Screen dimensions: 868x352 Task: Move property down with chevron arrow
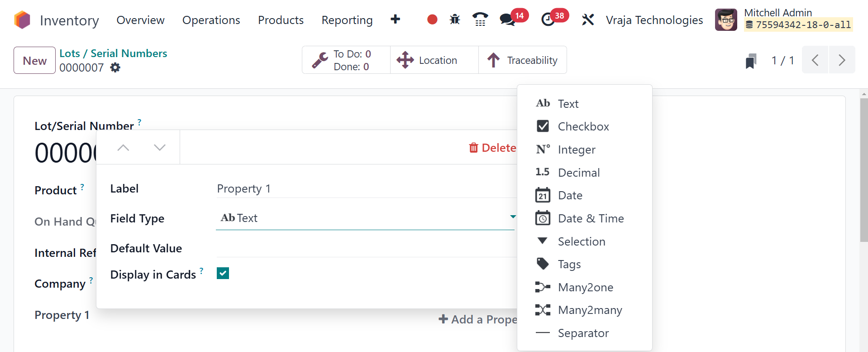coord(159,148)
